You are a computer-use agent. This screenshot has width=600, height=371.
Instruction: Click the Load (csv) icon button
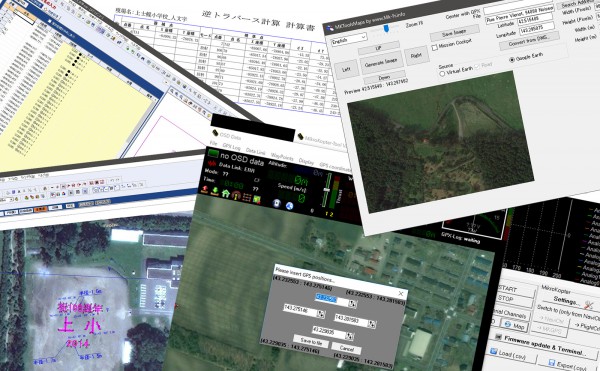click(493, 351)
